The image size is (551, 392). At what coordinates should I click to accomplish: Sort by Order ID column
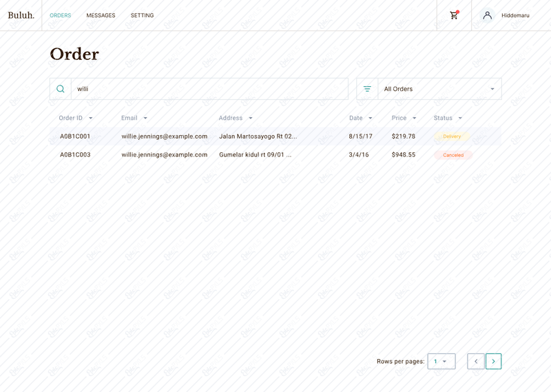pos(76,118)
